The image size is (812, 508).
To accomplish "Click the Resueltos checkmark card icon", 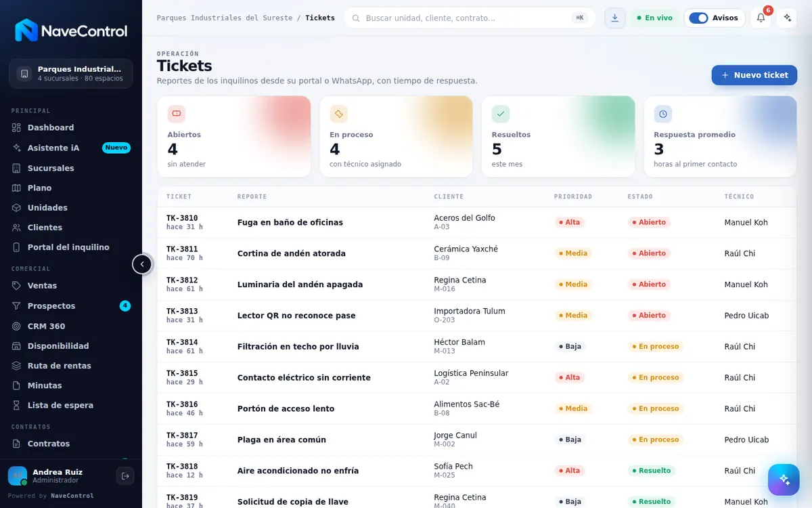I will (x=501, y=114).
